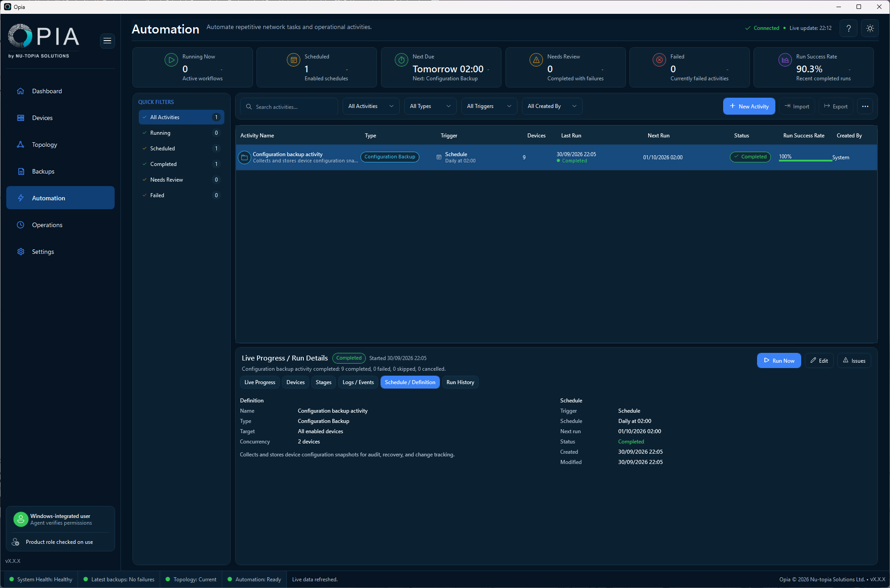Expand the All Activities dropdown
This screenshot has height=588, width=890.
371,106
